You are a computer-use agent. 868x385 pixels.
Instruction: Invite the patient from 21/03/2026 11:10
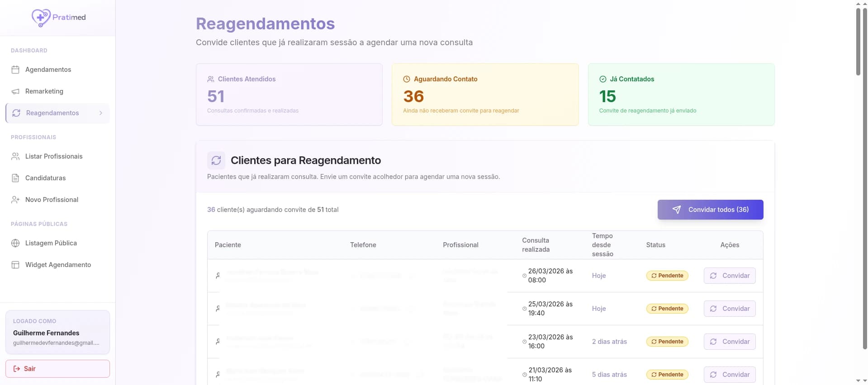[730, 375]
